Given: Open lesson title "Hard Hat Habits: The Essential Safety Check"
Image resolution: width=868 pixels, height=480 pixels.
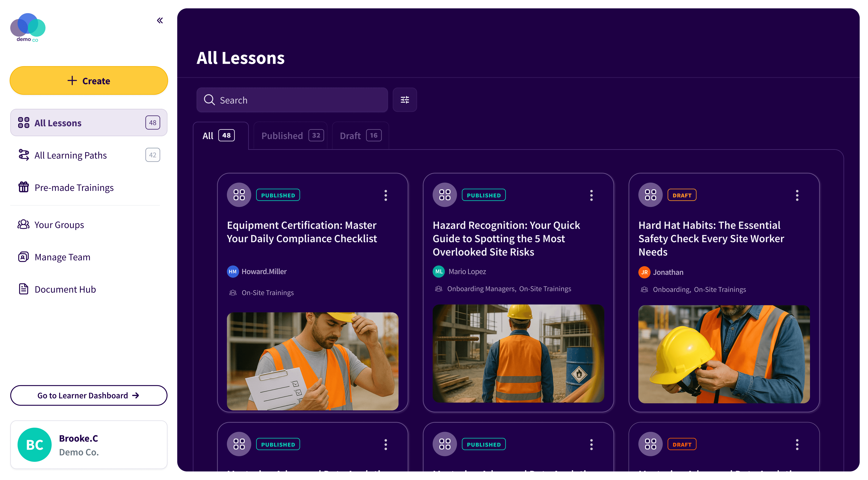Looking at the screenshot, I should (711, 238).
